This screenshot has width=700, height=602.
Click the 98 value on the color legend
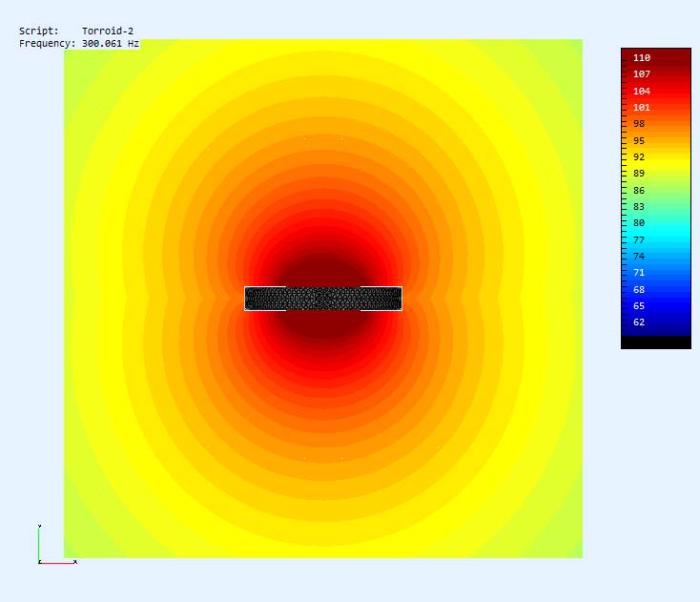[x=639, y=124]
